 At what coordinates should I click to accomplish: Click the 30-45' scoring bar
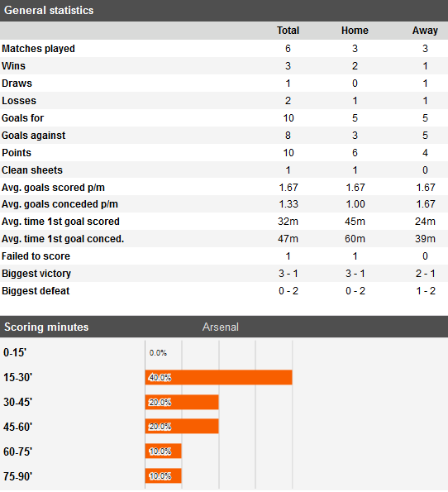[182, 402]
